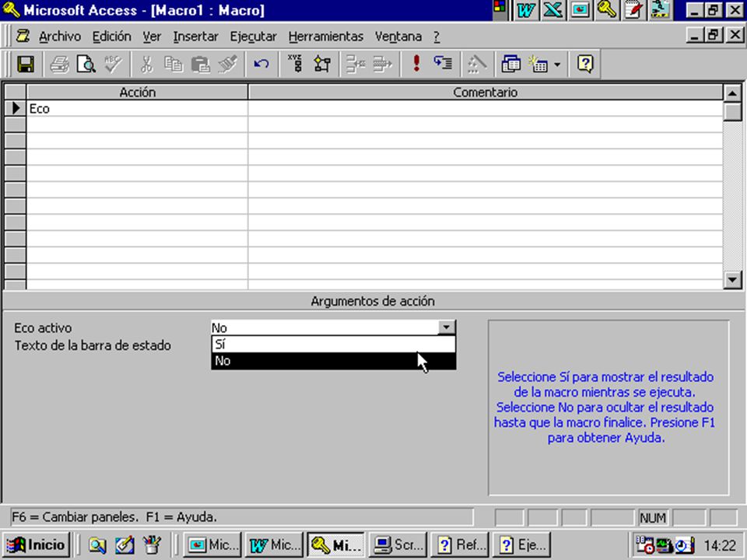747x560 pixels.
Task: Open the ? help menu
Action: coord(437,37)
